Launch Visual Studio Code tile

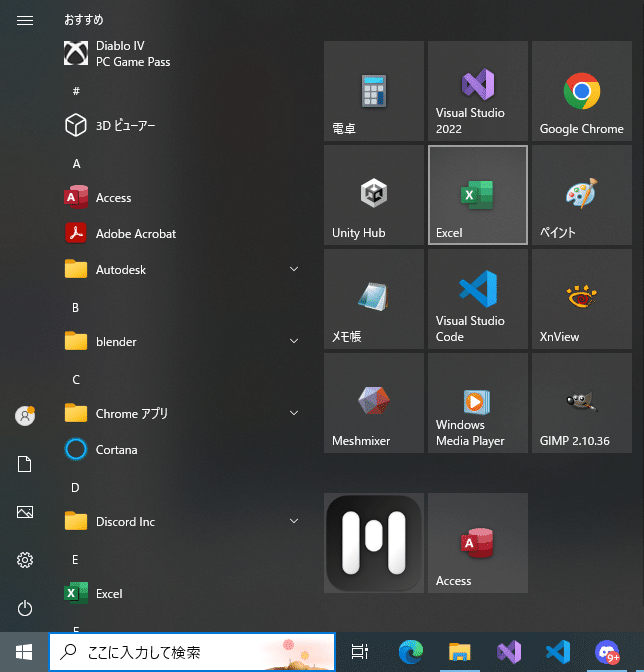[478, 299]
